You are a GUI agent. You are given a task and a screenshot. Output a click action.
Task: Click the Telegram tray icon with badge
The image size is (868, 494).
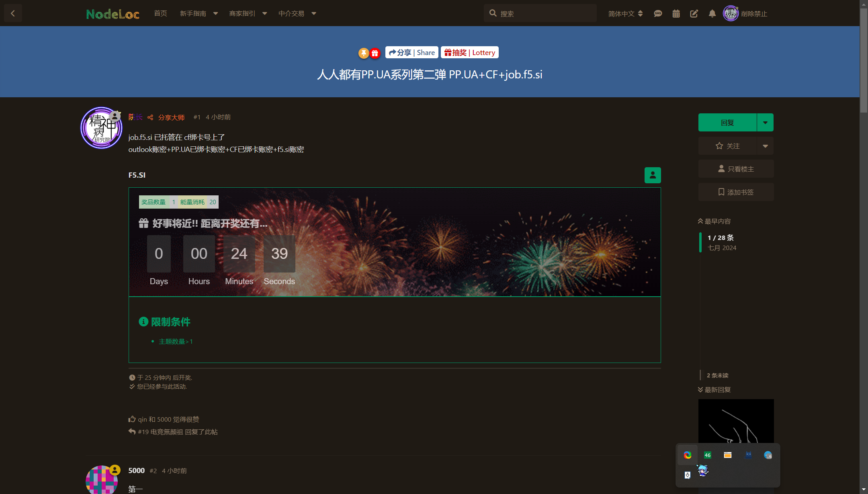(x=768, y=455)
